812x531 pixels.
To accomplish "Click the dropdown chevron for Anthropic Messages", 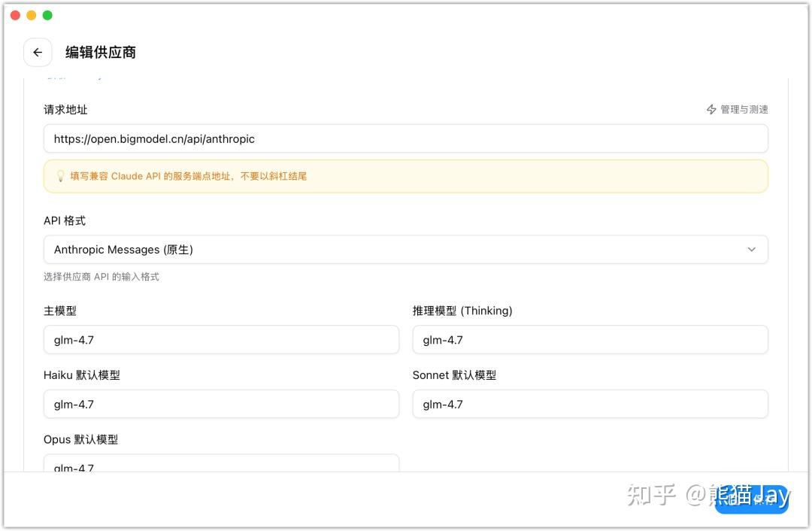I will pyautogui.click(x=751, y=250).
